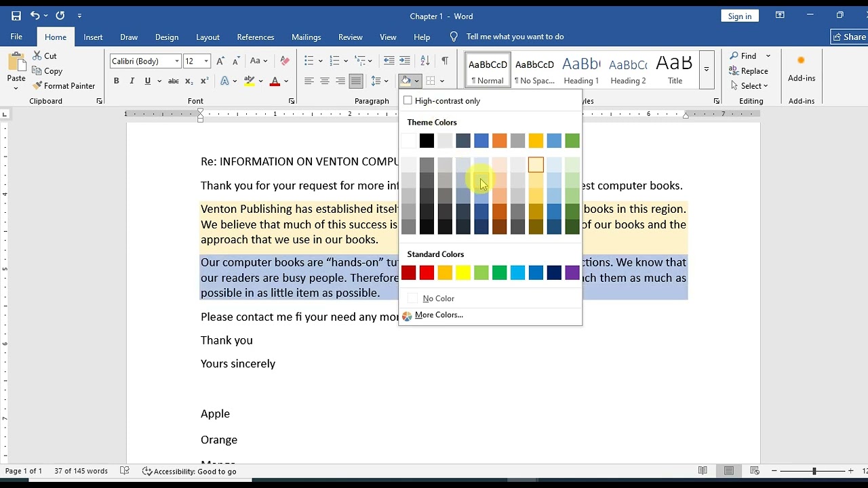Screen dimensions: 868x488
Task: Open the line spacing dropdown
Action: [x=387, y=81]
